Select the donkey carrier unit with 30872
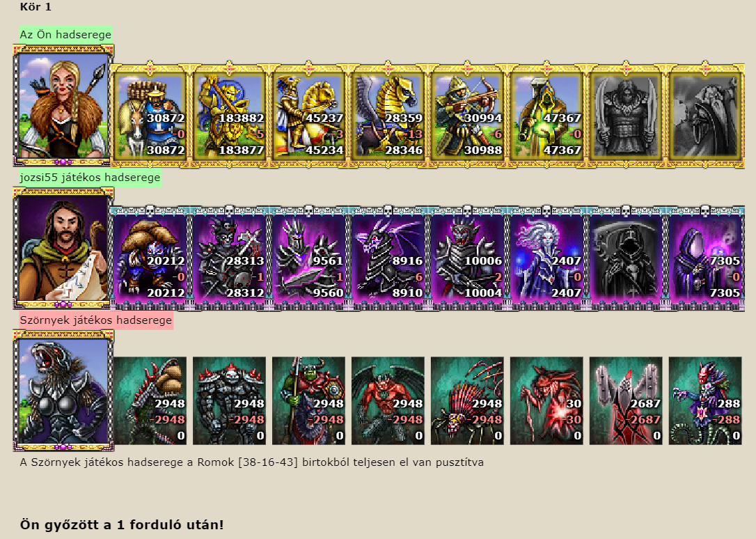This screenshot has width=756, height=539. click(150, 116)
